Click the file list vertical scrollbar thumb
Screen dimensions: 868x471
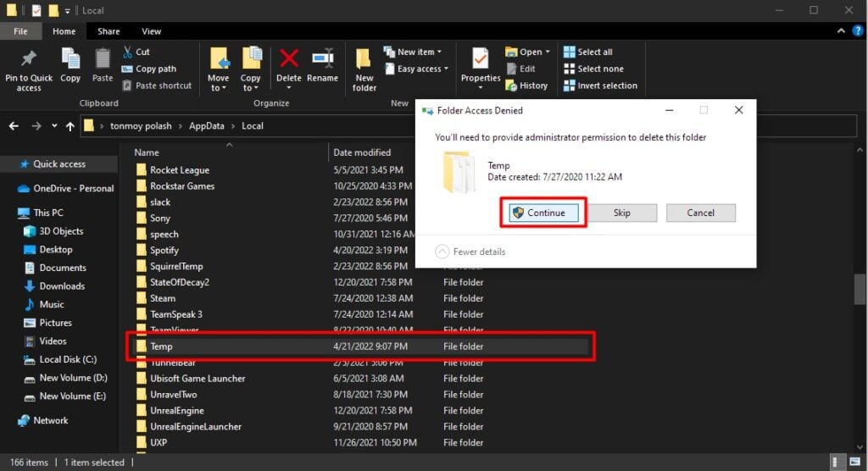point(860,290)
